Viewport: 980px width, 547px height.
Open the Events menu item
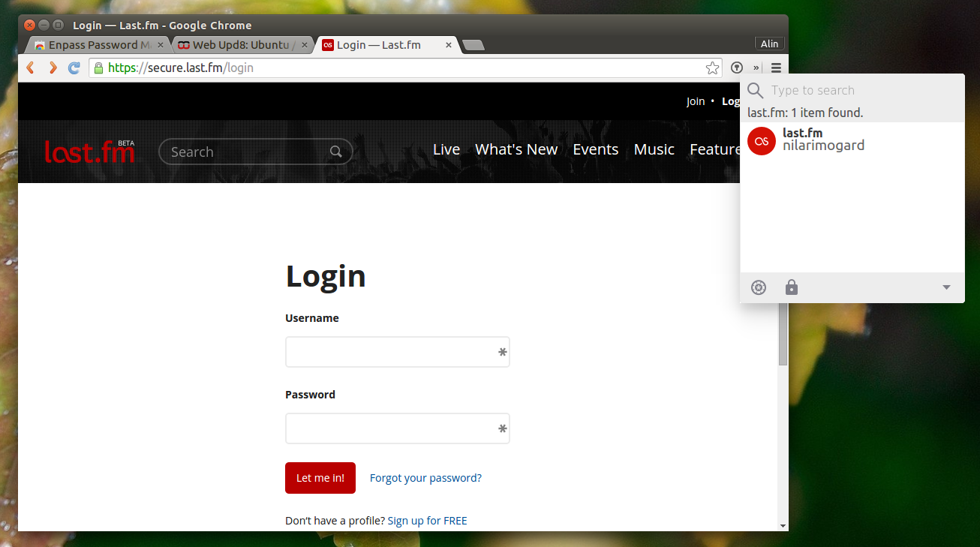point(596,149)
